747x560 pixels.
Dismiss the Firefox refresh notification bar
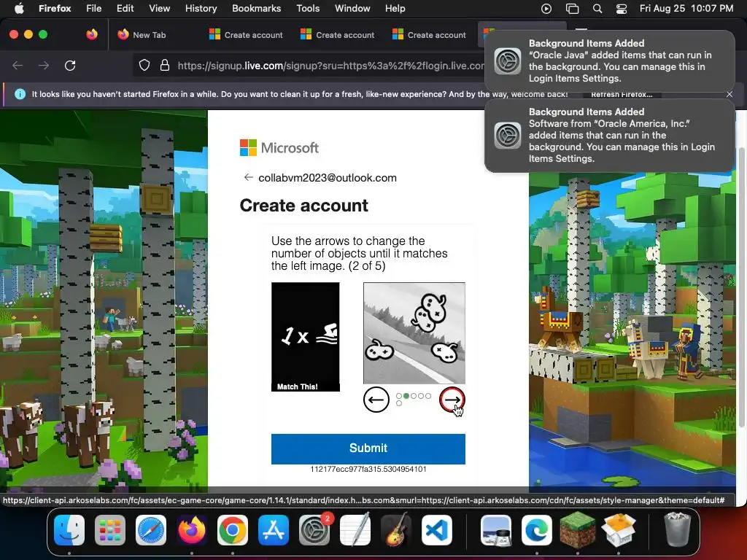(729, 94)
